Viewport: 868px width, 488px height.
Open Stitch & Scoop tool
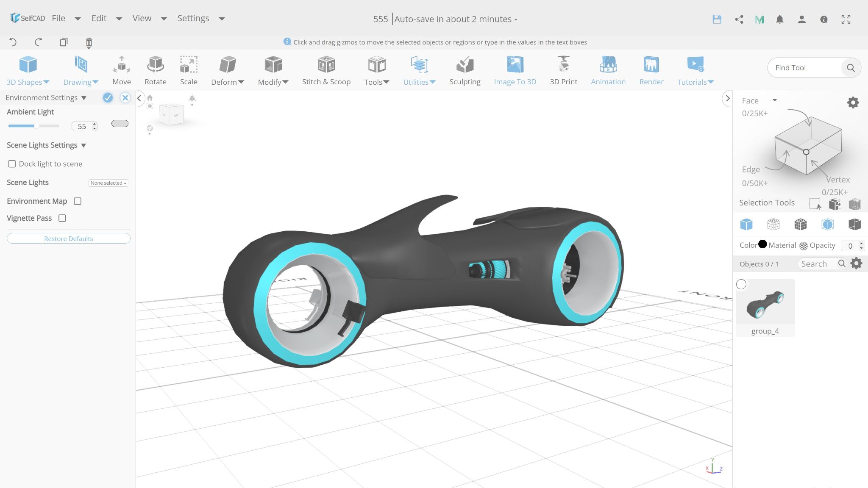tap(326, 70)
